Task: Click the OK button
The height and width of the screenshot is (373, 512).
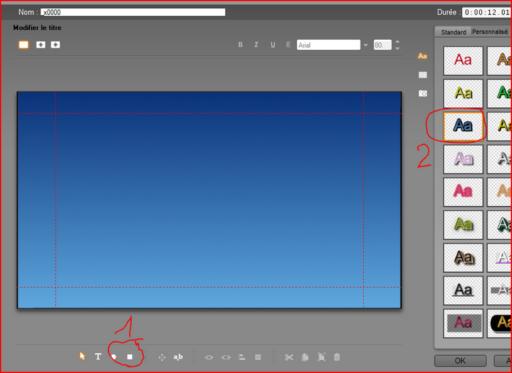Action: [x=460, y=361]
